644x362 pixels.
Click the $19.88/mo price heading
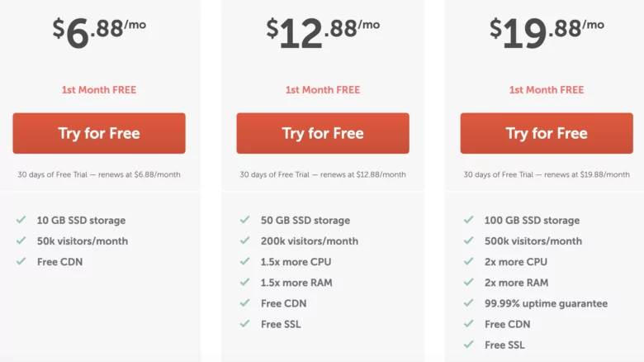(547, 33)
